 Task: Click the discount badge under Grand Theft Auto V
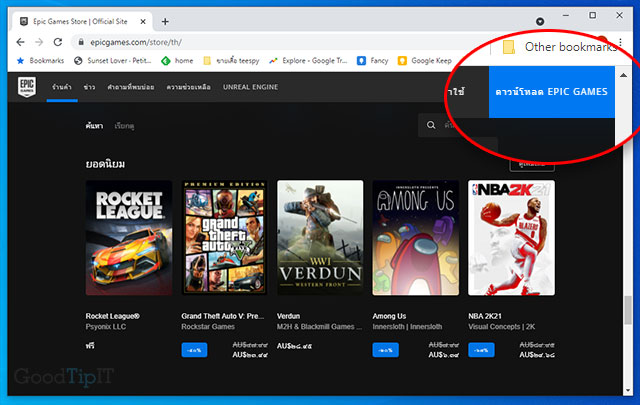pos(194,350)
